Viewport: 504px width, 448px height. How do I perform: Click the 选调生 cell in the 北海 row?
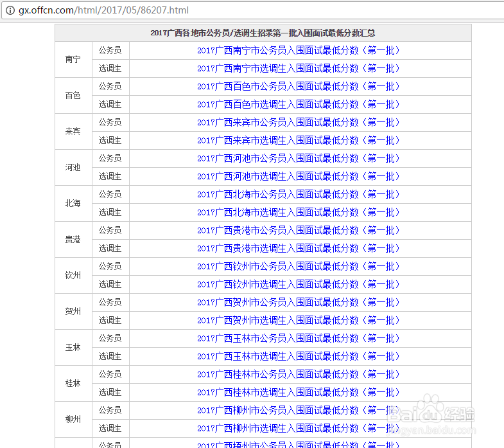(x=110, y=213)
